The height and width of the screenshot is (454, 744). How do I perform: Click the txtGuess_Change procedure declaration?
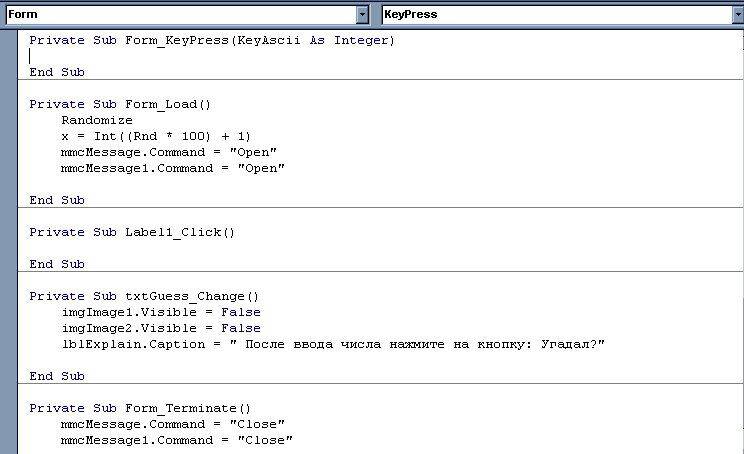(x=144, y=296)
